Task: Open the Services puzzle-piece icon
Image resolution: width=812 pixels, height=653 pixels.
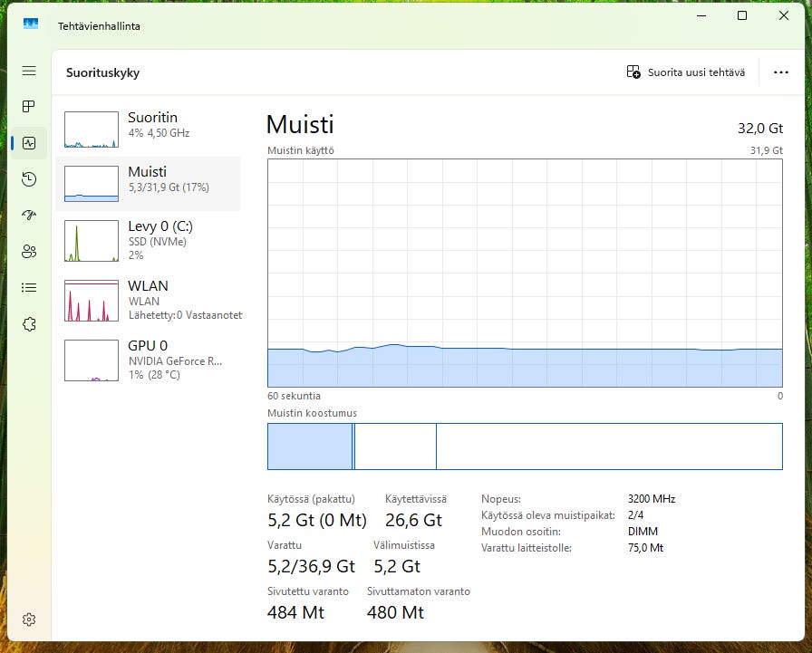Action: (29, 324)
